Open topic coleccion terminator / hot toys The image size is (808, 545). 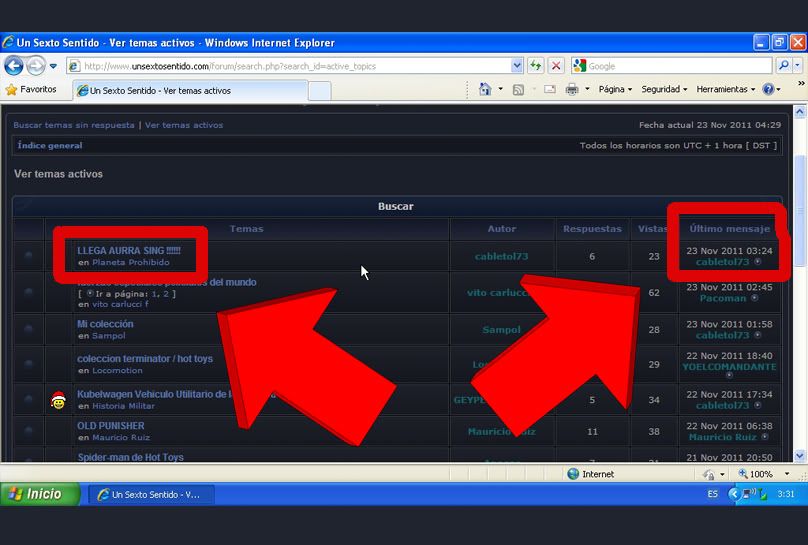point(145,359)
